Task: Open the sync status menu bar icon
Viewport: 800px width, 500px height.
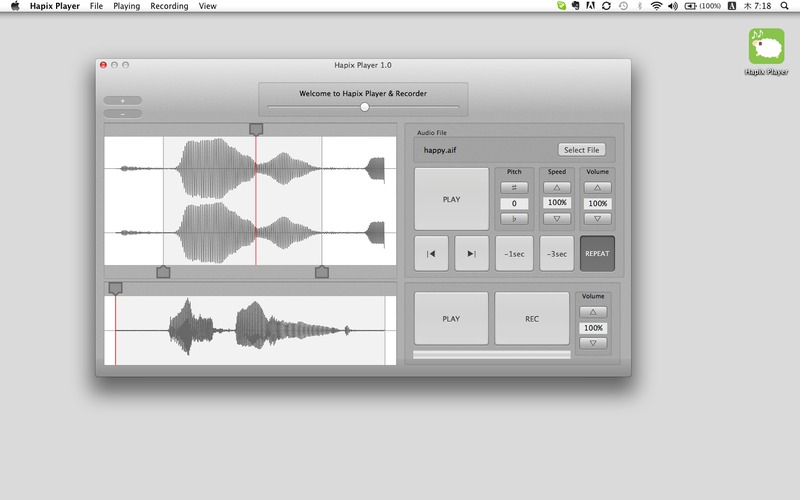Action: pos(606,6)
